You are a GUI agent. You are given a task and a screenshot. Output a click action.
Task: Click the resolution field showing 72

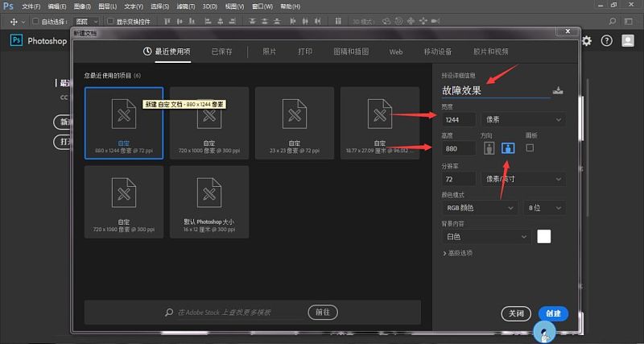[459, 179]
